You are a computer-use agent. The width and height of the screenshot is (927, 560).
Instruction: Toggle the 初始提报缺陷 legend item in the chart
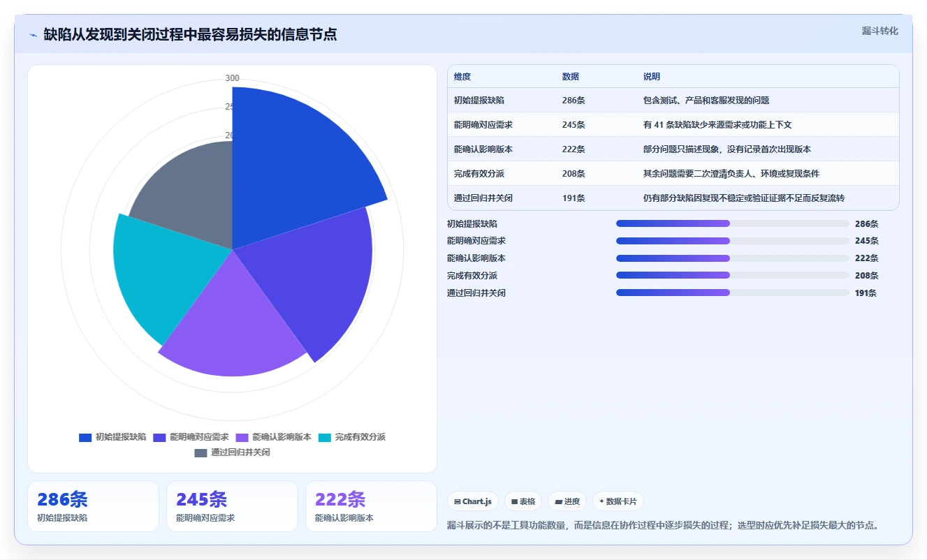click(x=112, y=437)
